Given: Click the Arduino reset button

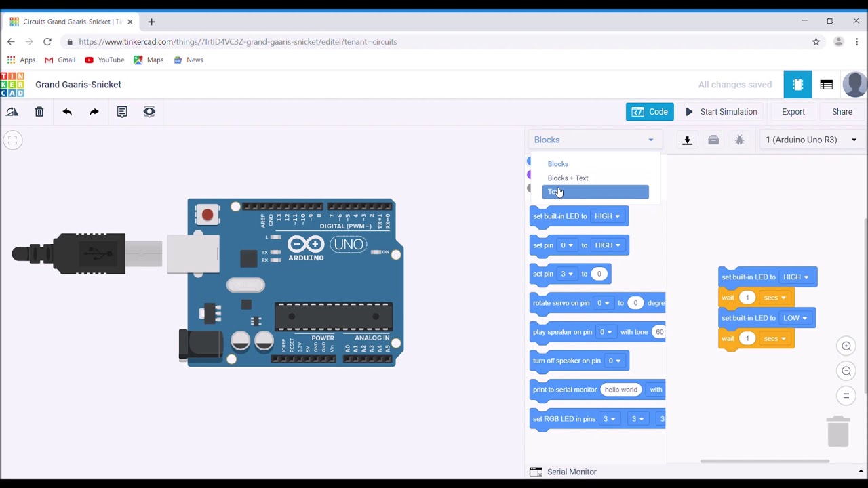Looking at the screenshot, I should click(x=207, y=215).
